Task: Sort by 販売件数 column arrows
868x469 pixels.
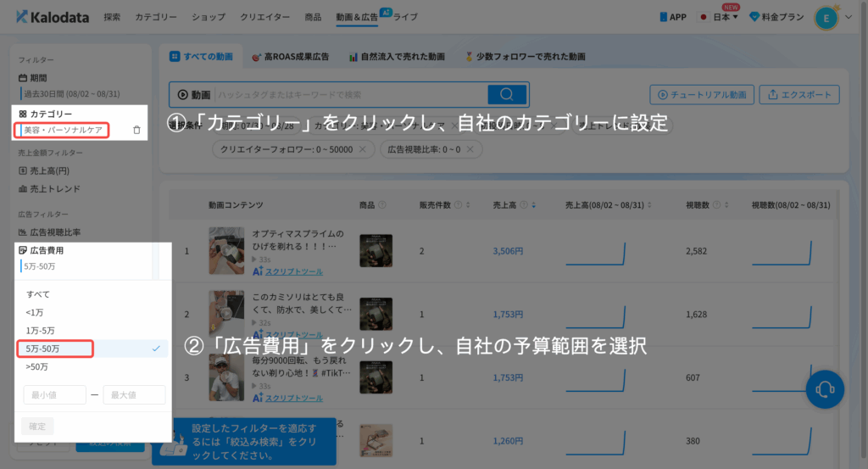Action: point(468,205)
